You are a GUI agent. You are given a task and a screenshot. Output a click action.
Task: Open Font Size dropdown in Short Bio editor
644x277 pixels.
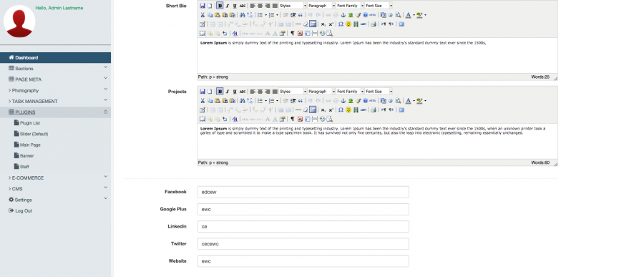click(x=379, y=6)
